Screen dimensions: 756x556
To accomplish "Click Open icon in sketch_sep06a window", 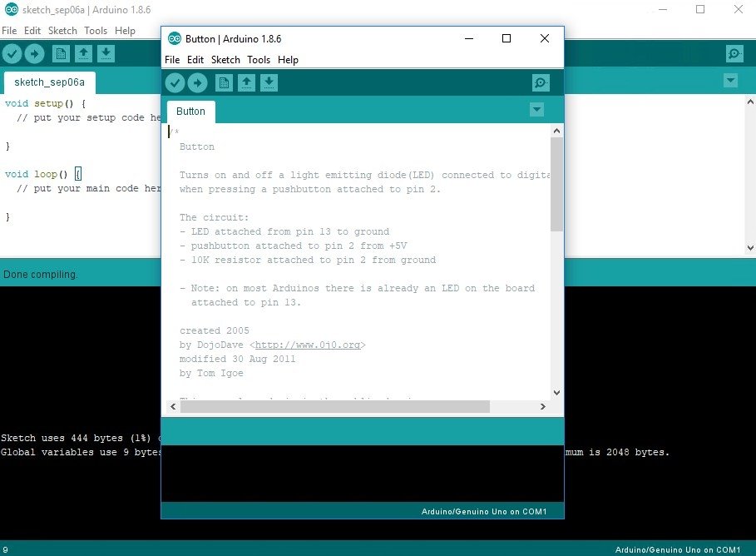I will click(83, 53).
